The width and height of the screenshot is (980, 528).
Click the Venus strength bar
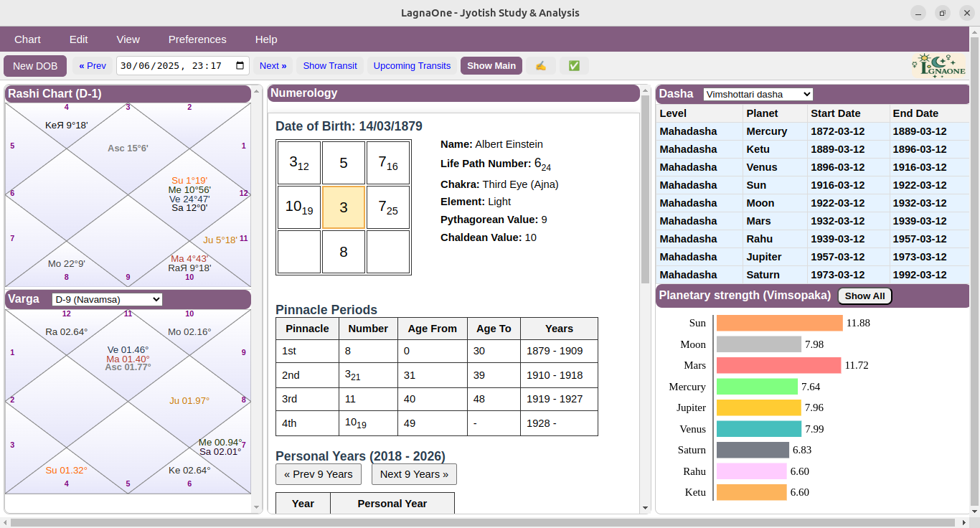(759, 429)
